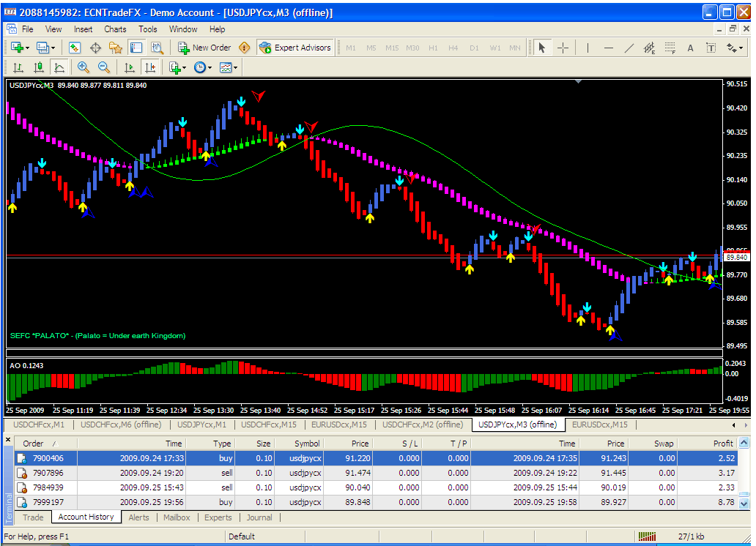Open the Periods clock icon
756x546 pixels.
(199, 67)
